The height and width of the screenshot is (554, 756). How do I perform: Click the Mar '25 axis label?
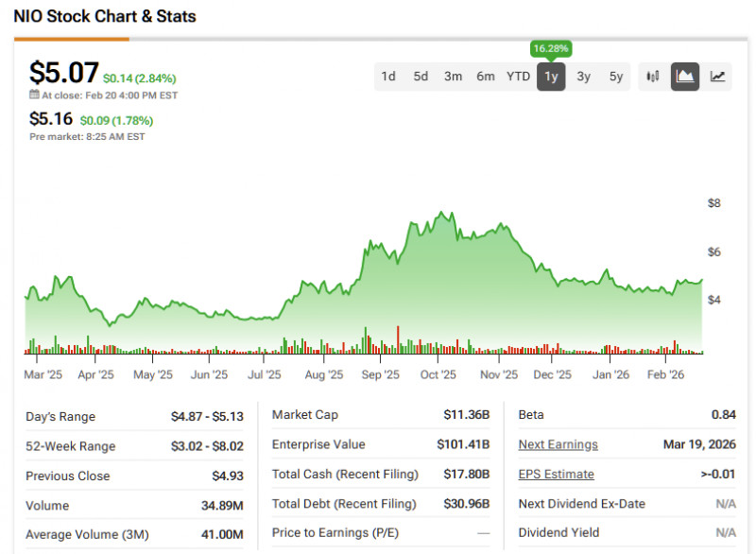pos(43,375)
